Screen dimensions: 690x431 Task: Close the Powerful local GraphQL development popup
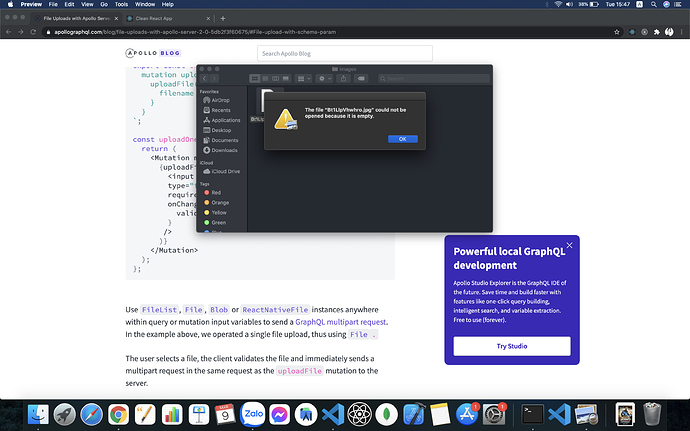pos(569,245)
